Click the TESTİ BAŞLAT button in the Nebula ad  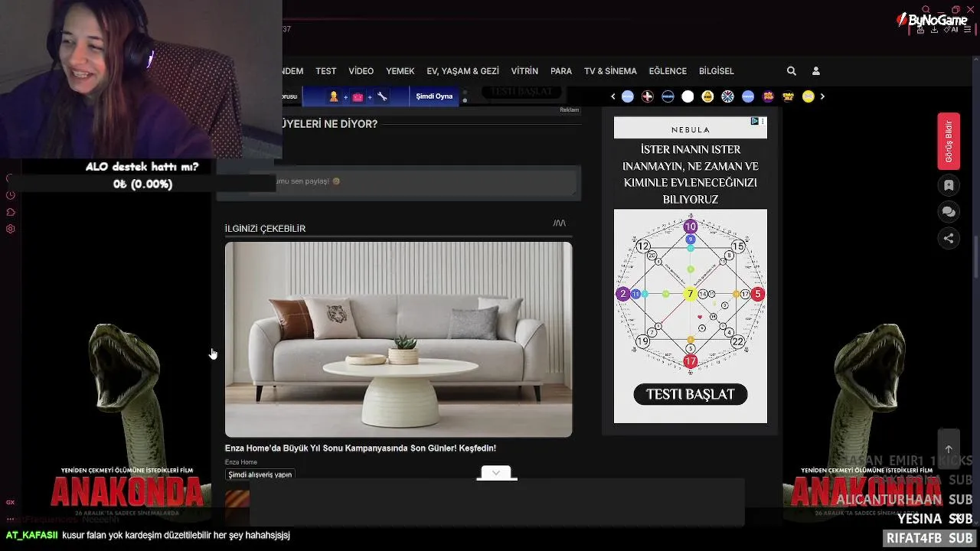pyautogui.click(x=691, y=395)
